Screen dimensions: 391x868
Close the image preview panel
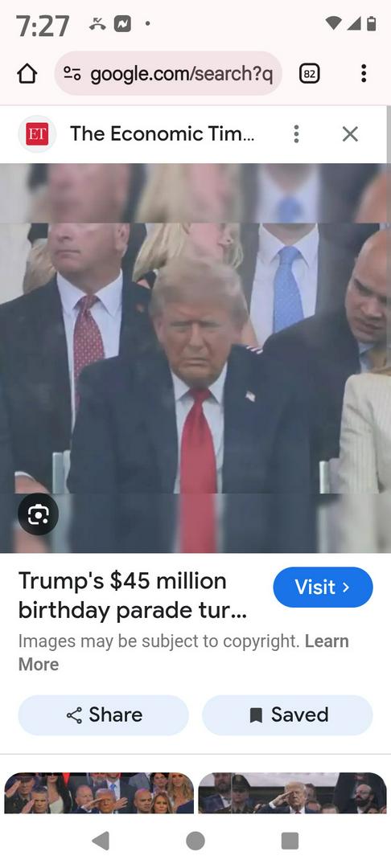tap(350, 134)
